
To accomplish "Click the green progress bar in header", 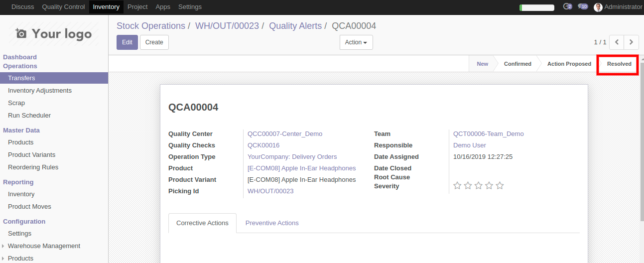I will [x=536, y=7].
